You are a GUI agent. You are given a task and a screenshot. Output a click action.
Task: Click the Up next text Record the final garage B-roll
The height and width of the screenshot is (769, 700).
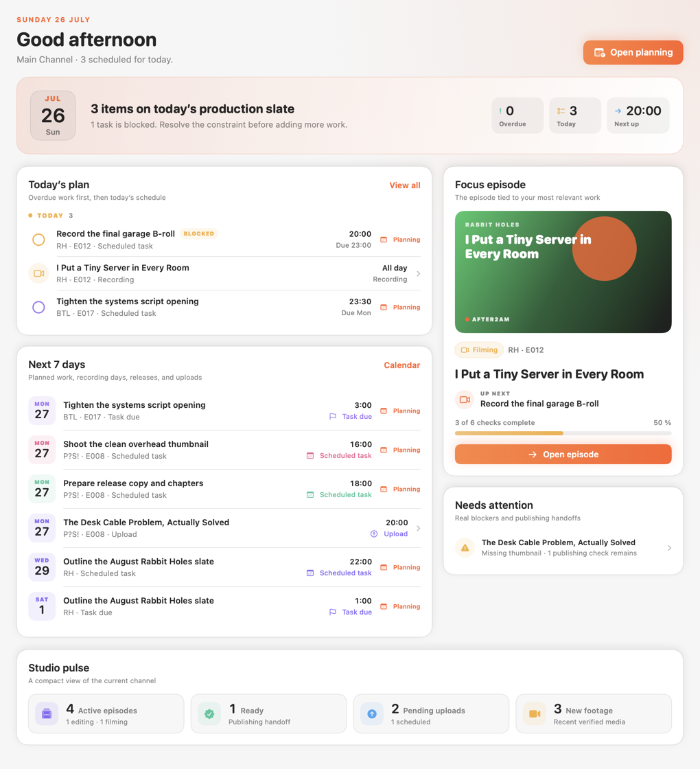tap(539, 404)
